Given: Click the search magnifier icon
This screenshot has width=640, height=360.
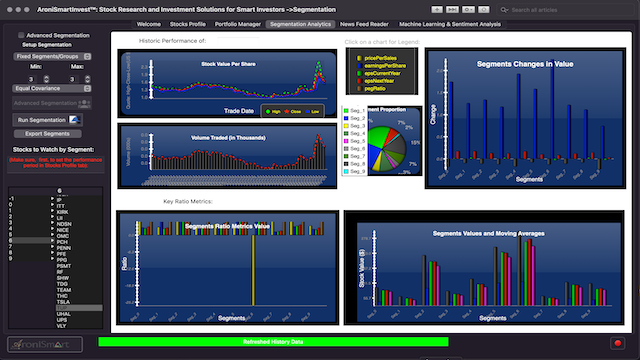Looking at the screenshot, I should (x=504, y=10).
